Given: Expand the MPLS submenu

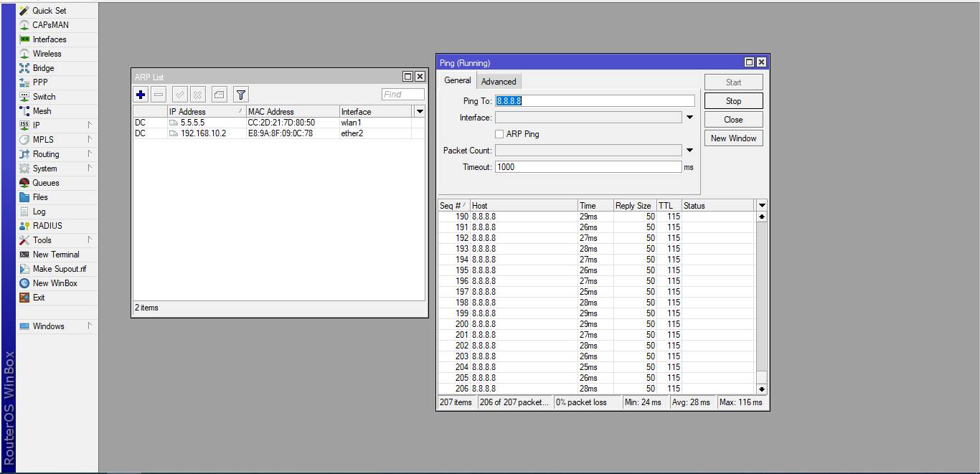Looking at the screenshot, I should [90, 140].
